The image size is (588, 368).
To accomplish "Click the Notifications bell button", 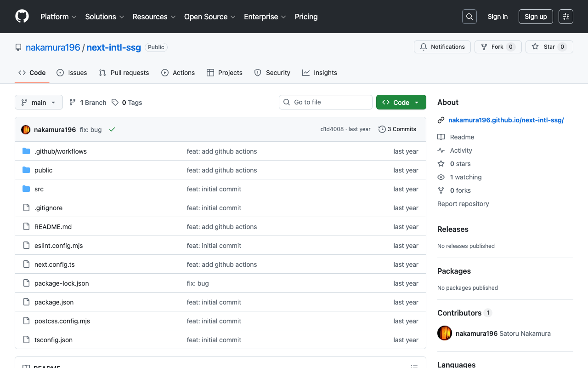I will 443,47.
